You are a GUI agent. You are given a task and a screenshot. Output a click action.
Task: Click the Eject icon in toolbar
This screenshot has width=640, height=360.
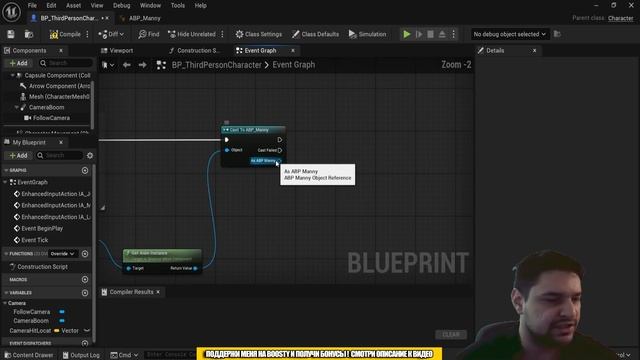(x=442, y=34)
